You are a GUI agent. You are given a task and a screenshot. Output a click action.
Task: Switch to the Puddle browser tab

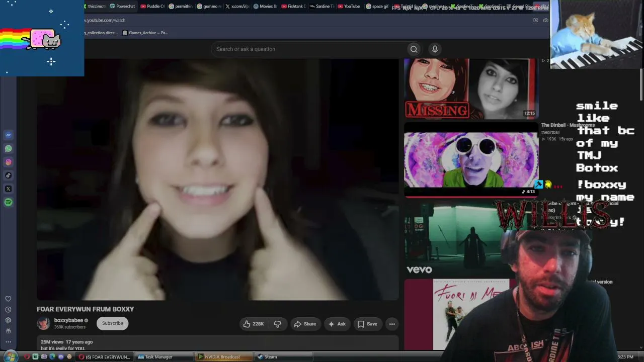[152, 7]
